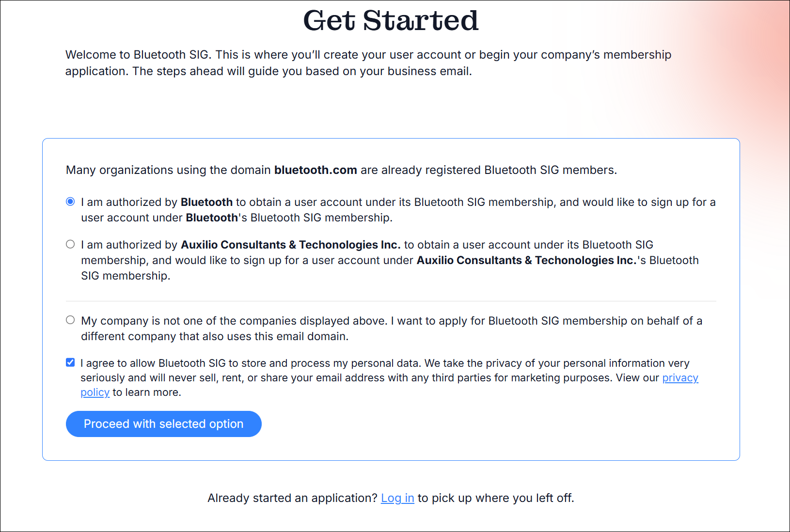Click the 'Welcome to Bluetooth SIG' paragraph
This screenshot has height=532, width=790.
click(x=339, y=55)
